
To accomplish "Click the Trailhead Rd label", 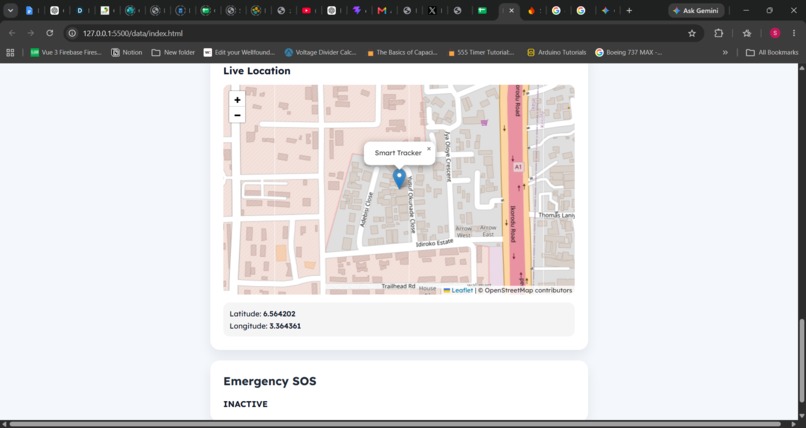I will pos(398,286).
